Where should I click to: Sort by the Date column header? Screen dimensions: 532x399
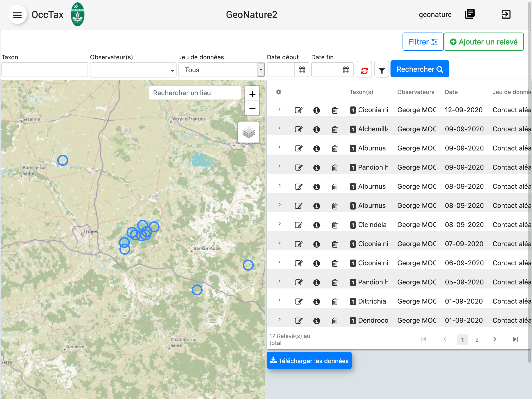pos(451,92)
